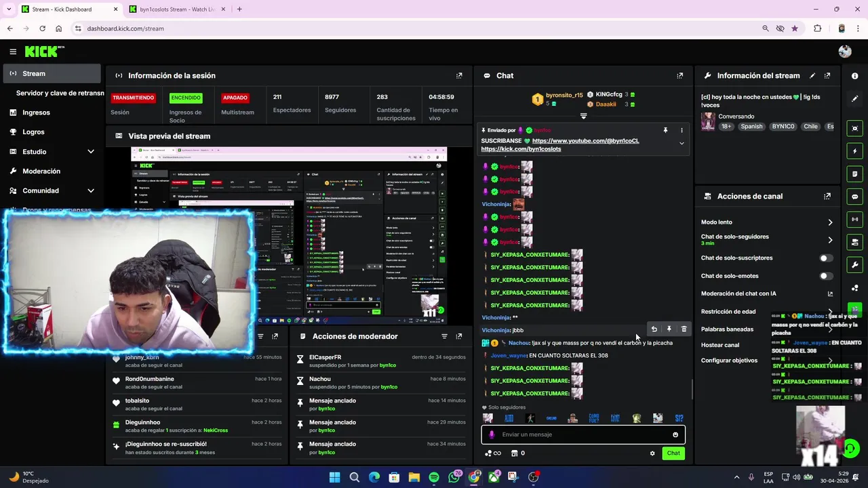Open Modo lento options arrow
The height and width of the screenshot is (488, 868).
pyautogui.click(x=830, y=222)
